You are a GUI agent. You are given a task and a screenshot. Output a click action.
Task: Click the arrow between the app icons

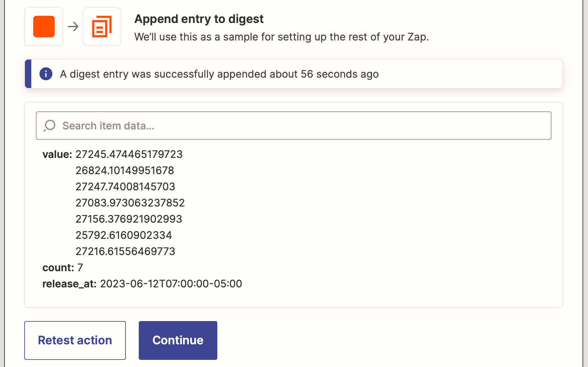point(73,26)
